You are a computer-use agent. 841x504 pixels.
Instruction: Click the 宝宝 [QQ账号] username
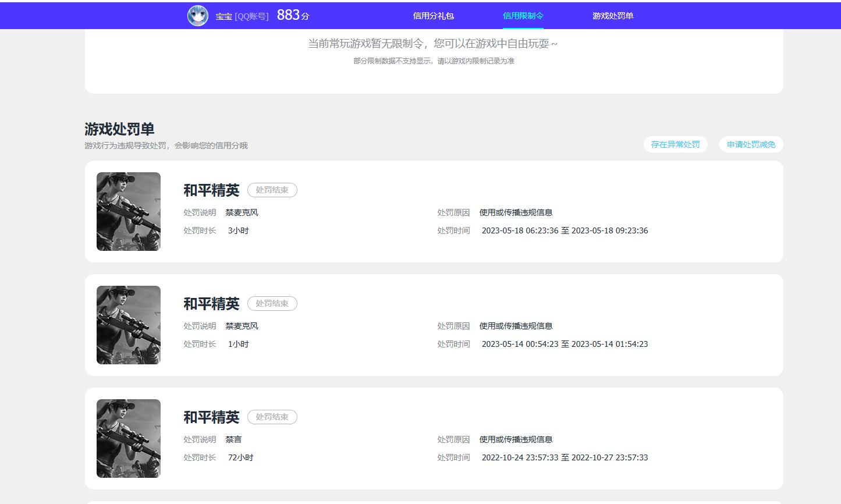[x=242, y=16]
